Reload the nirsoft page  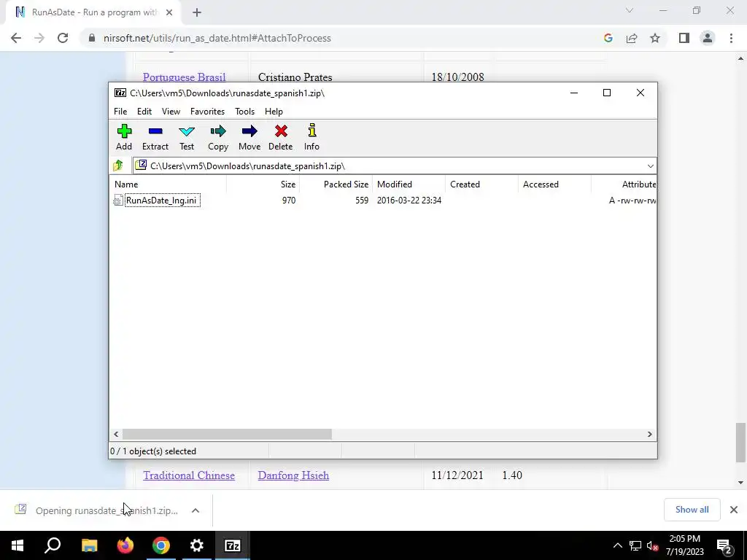63,38
